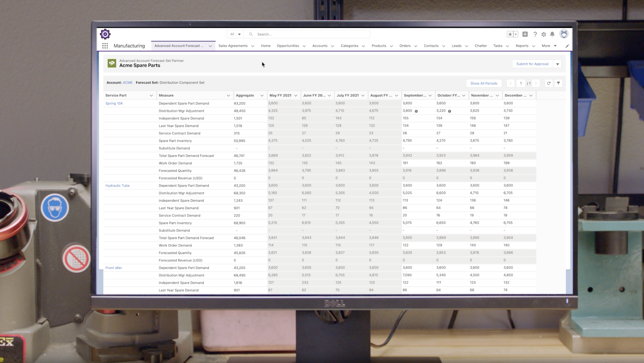Click the Acme Spare Parts record icon
Viewport: 644px width, 363px height.
[x=112, y=63]
